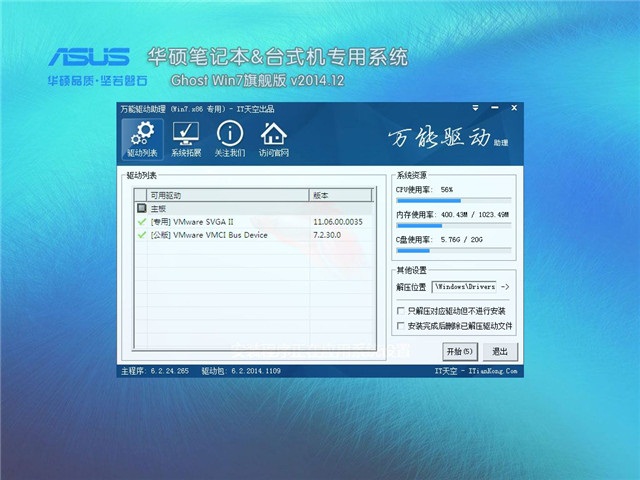
Task: Enable 安装完成后删除已解压驱动文件 checkbox
Action: tap(401, 326)
